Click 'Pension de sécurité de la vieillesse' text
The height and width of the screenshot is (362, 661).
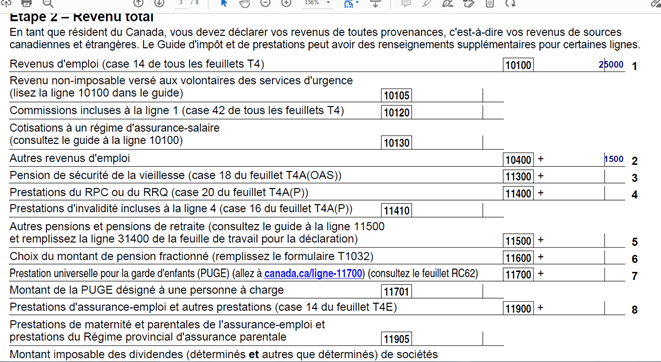click(97, 175)
